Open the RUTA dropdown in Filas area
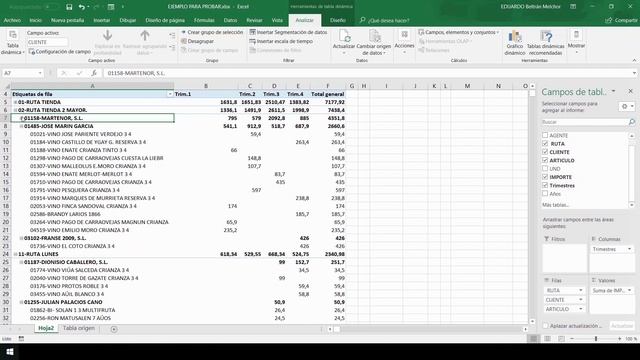The height and width of the screenshot is (360, 640). click(x=580, y=290)
